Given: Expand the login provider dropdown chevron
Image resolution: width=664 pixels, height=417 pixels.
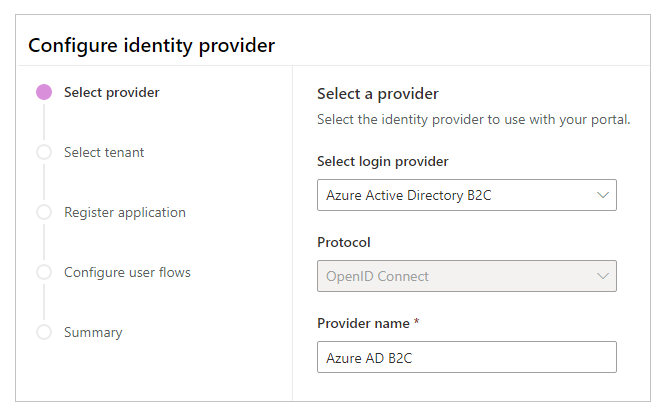Looking at the screenshot, I should [x=602, y=195].
